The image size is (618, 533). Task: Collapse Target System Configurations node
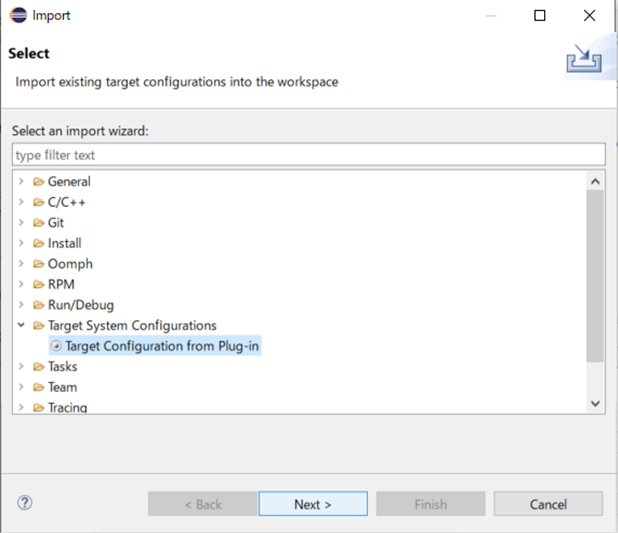(x=21, y=326)
